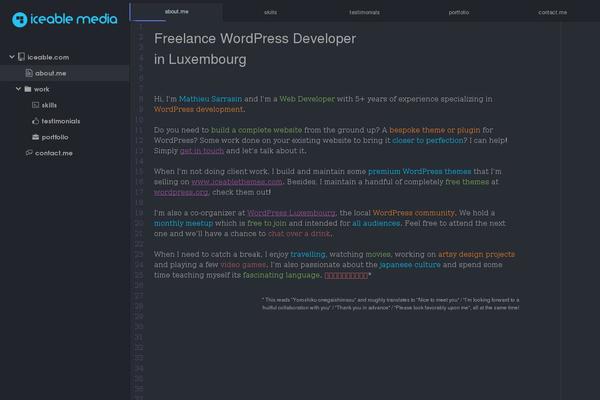Select contact.me in the sidebar tree

point(54,153)
